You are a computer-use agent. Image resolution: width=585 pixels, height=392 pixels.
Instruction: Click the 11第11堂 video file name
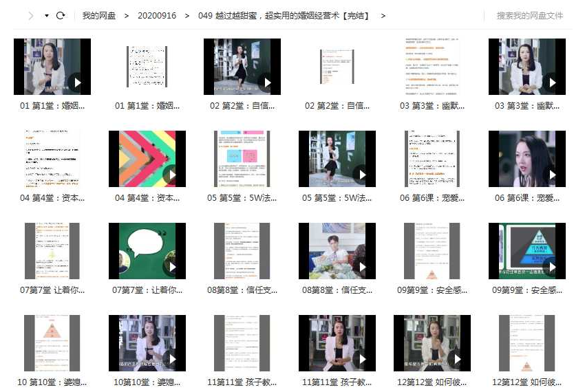coord(337,382)
